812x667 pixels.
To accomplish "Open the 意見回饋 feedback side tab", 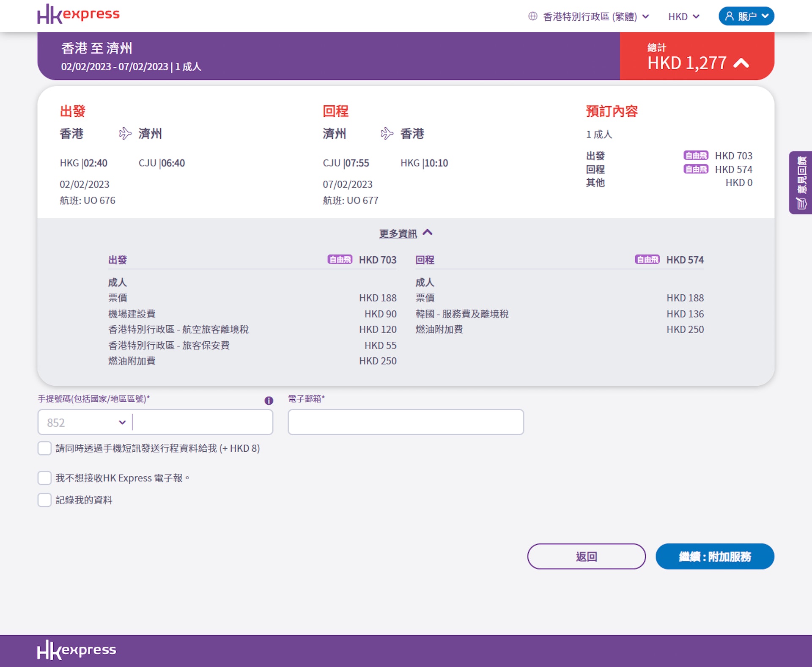I will [801, 182].
